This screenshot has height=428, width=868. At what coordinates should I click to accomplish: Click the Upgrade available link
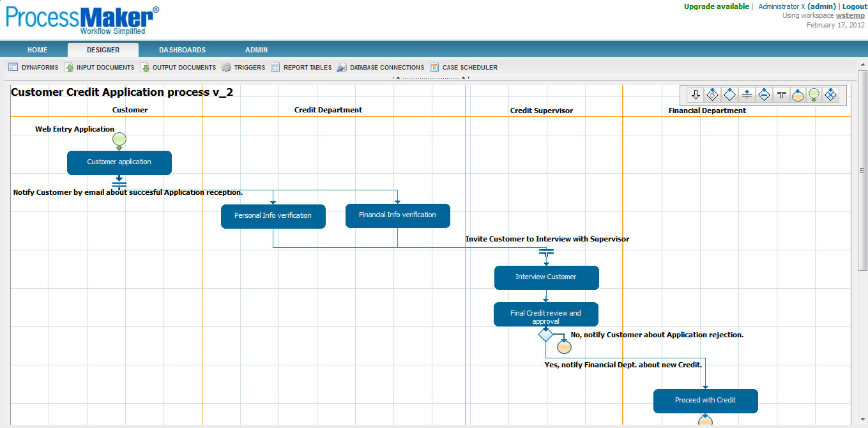(716, 6)
